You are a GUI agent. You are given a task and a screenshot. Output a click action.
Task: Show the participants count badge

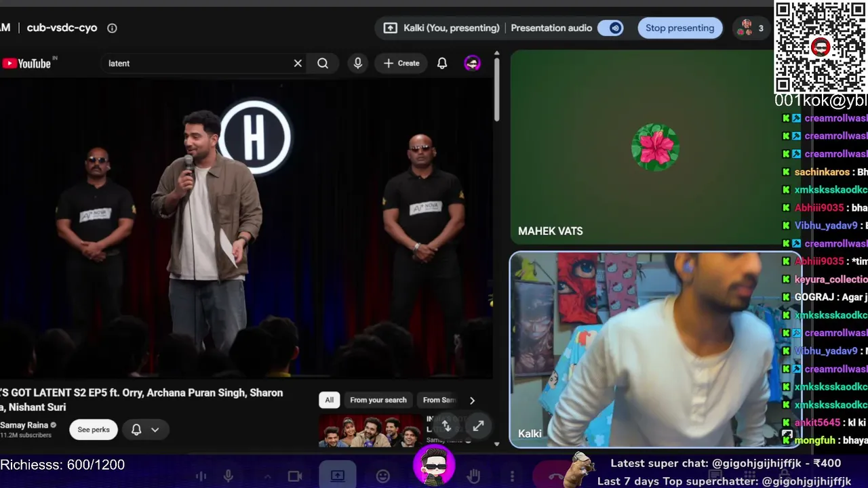point(752,28)
